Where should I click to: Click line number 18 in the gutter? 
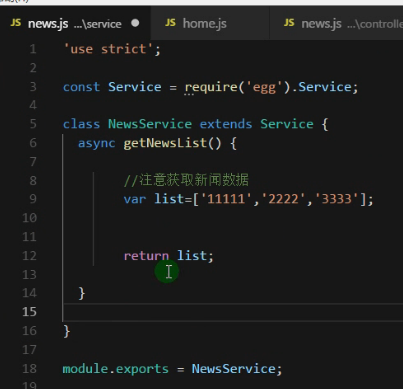pos(29,369)
